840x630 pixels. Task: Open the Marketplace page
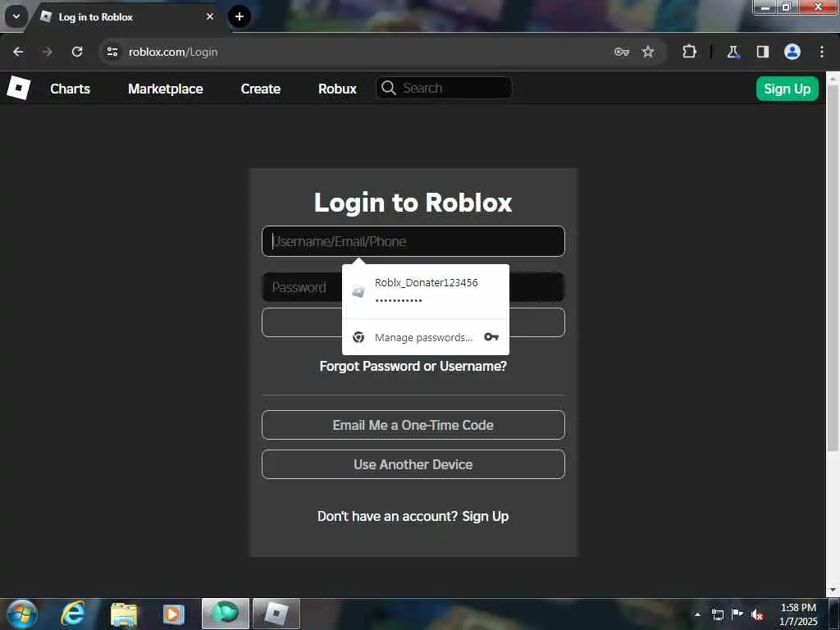165,89
